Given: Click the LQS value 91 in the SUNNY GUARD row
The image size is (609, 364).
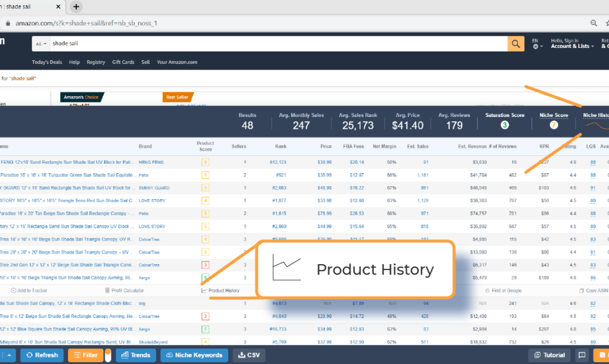Looking at the screenshot, I should click(593, 188).
